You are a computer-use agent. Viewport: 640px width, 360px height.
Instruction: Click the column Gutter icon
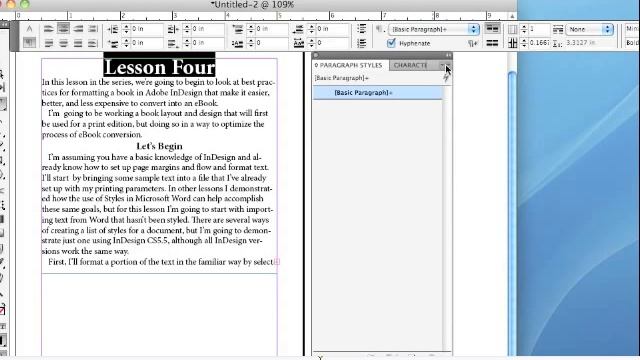pyautogui.click(x=513, y=43)
